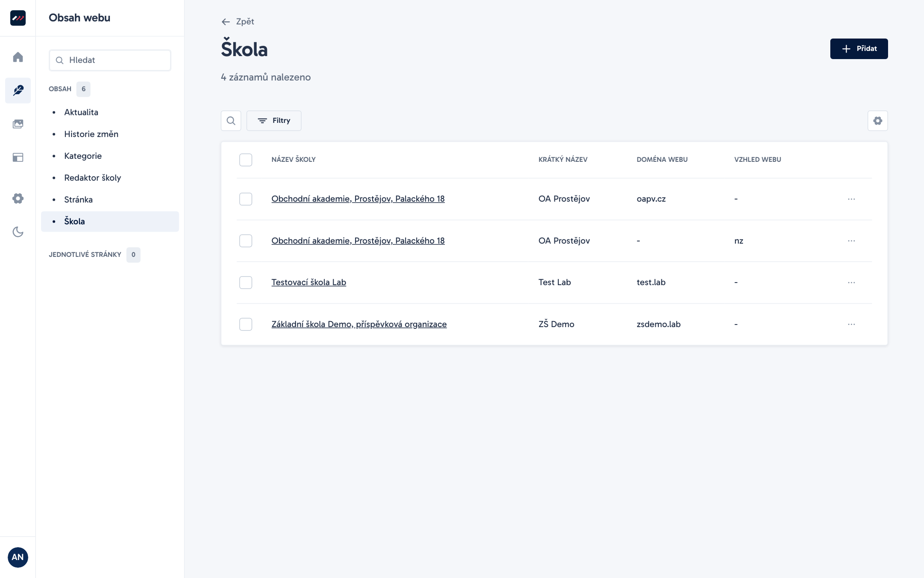Sort by the Doména webu column header

[x=662, y=159]
